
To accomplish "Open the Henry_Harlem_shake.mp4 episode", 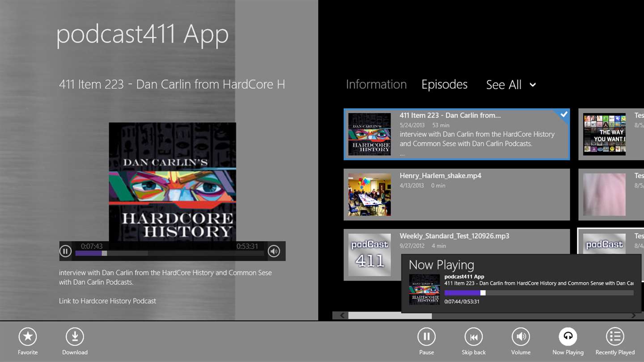I will coord(457,194).
